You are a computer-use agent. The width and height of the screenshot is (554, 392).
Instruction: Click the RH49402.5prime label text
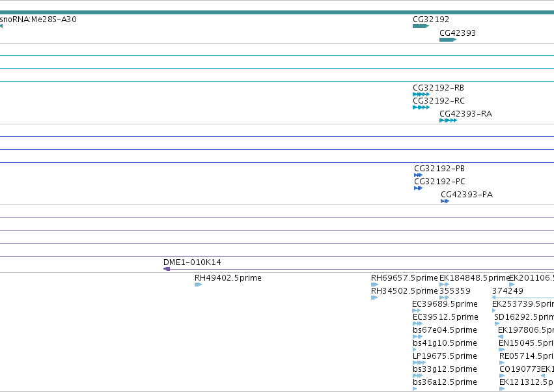point(228,278)
